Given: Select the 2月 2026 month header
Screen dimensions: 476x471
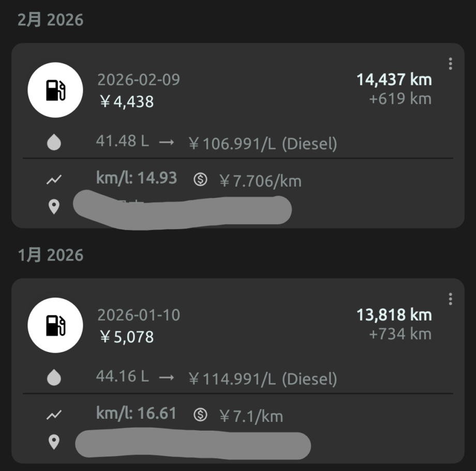Looking at the screenshot, I should click(50, 20).
